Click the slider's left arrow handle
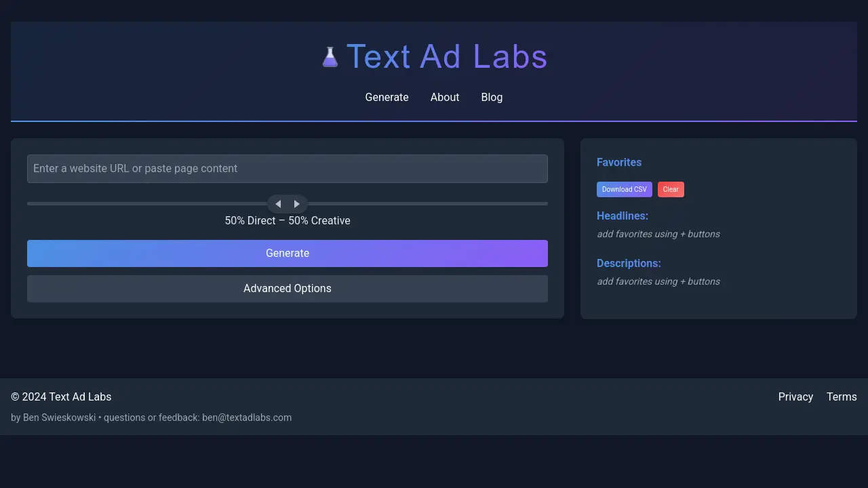Viewport: 868px width, 488px height. (x=278, y=204)
